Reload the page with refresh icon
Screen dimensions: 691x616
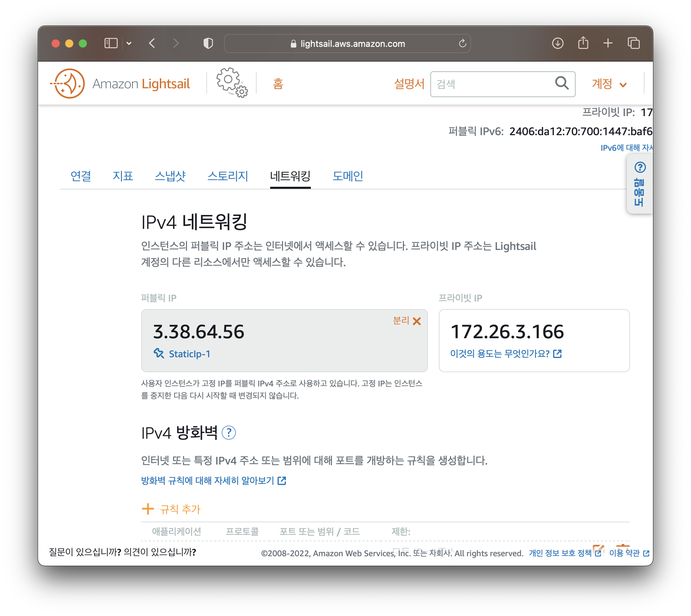click(x=462, y=43)
